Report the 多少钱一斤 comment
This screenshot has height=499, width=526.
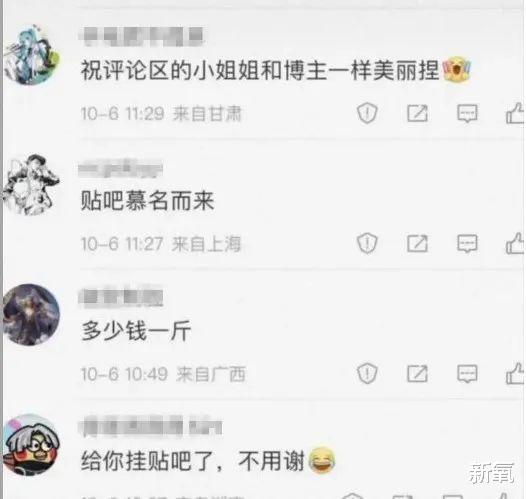(x=367, y=373)
